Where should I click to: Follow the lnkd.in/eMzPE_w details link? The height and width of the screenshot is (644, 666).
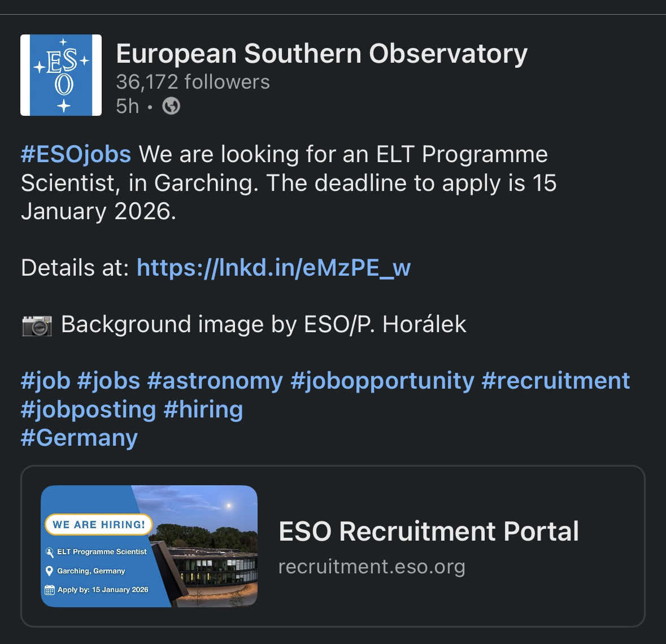pos(273,267)
